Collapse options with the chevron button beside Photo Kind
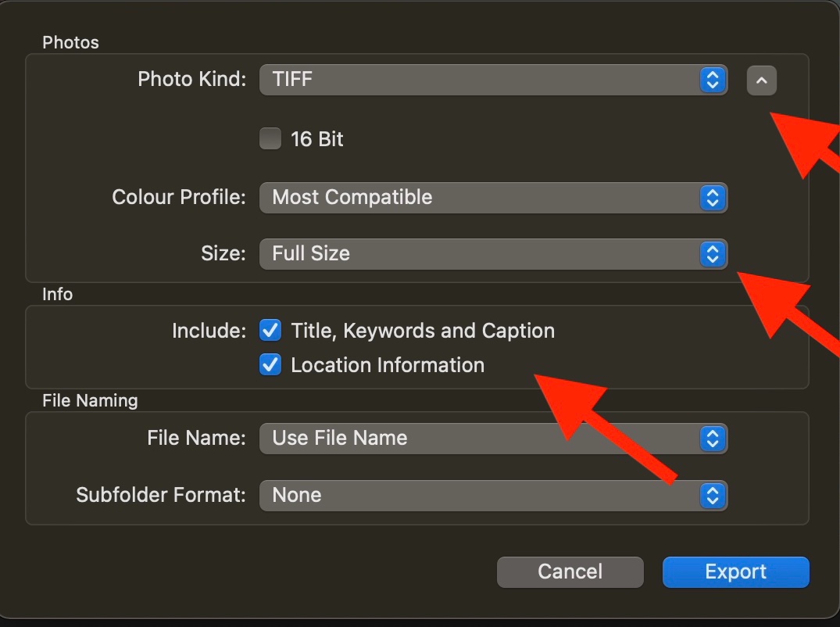 click(x=761, y=80)
